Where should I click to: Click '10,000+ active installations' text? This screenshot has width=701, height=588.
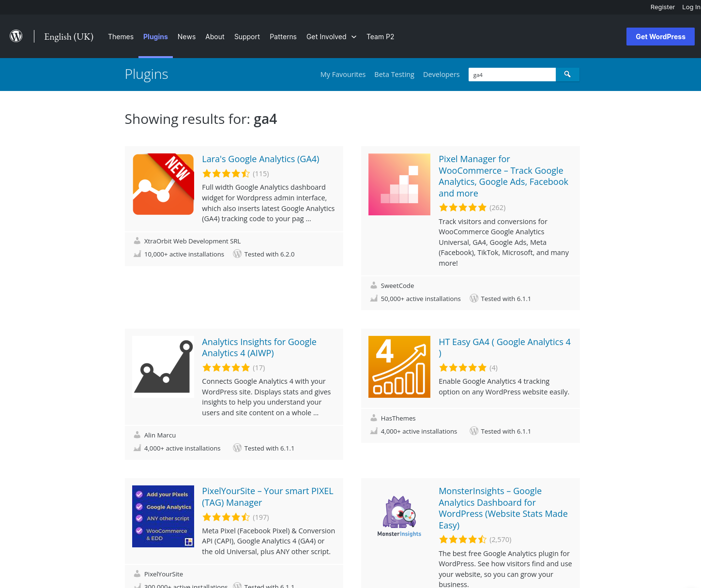(x=184, y=254)
